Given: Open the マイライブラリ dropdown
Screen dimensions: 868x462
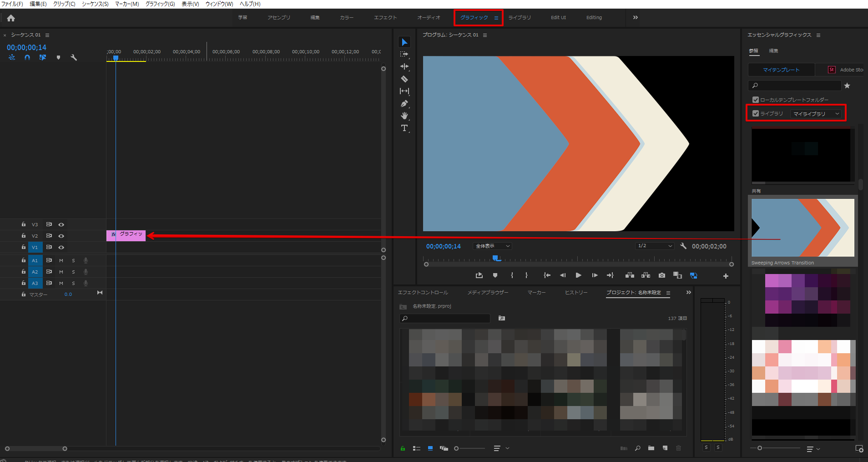Looking at the screenshot, I should pyautogui.click(x=817, y=113).
